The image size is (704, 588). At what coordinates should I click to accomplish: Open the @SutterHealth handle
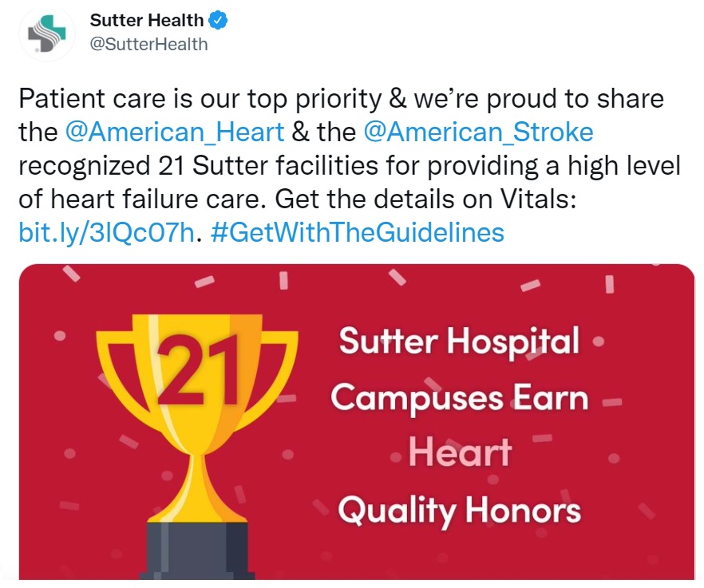point(149,44)
